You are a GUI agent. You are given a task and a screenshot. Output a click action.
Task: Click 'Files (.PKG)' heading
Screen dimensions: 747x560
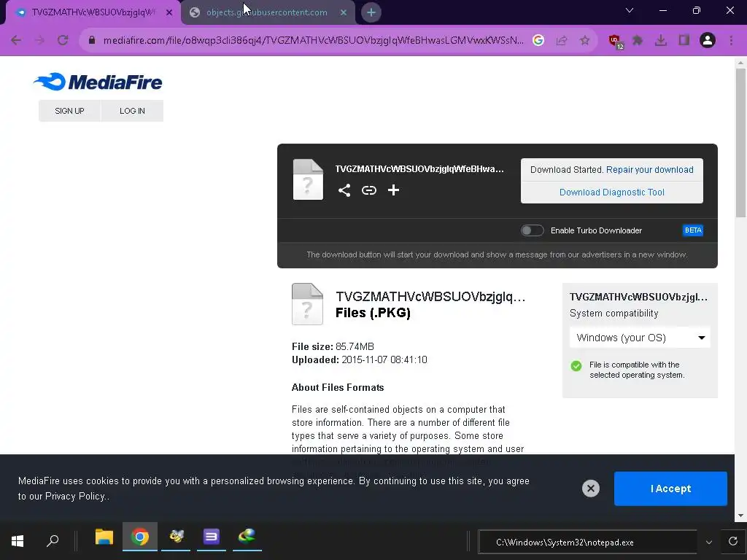373,312
